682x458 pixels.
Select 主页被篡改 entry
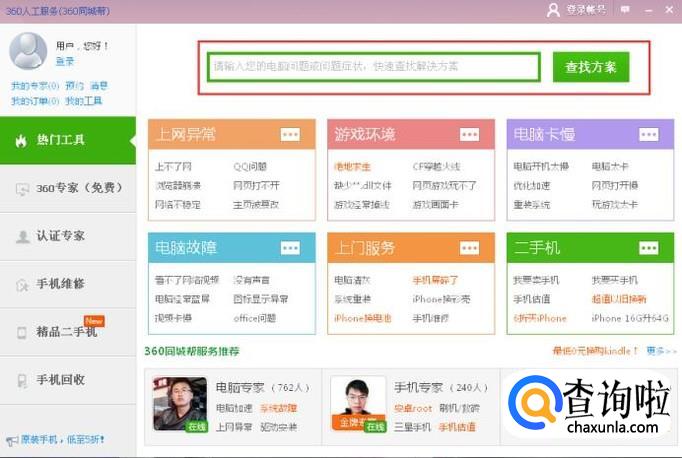256,205
